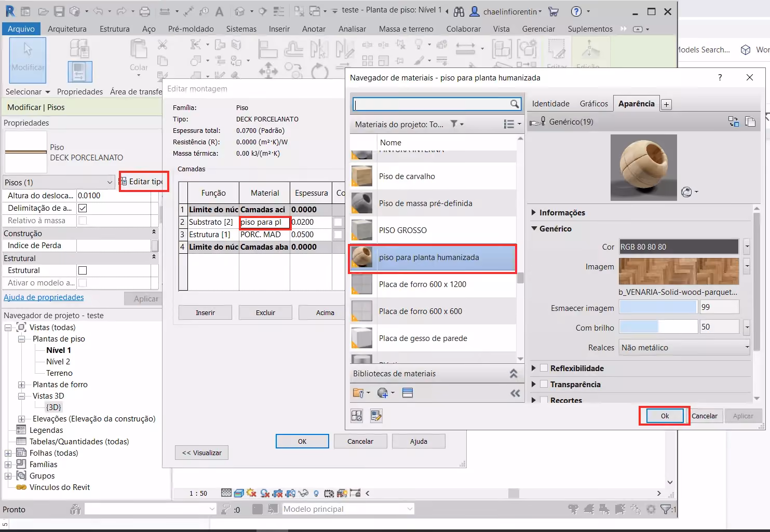This screenshot has width=770, height=532.
Task: Toggle the checkbox in Substrato row
Action: [338, 222]
